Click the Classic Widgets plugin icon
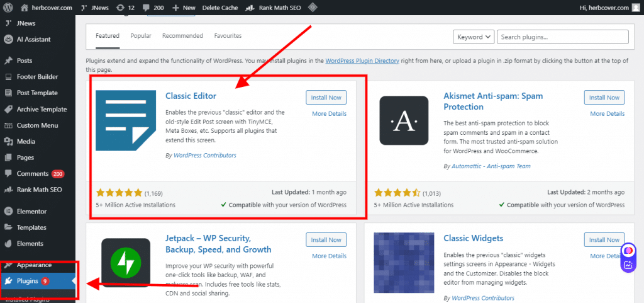Viewport: 644px width, 303px height. [x=404, y=262]
